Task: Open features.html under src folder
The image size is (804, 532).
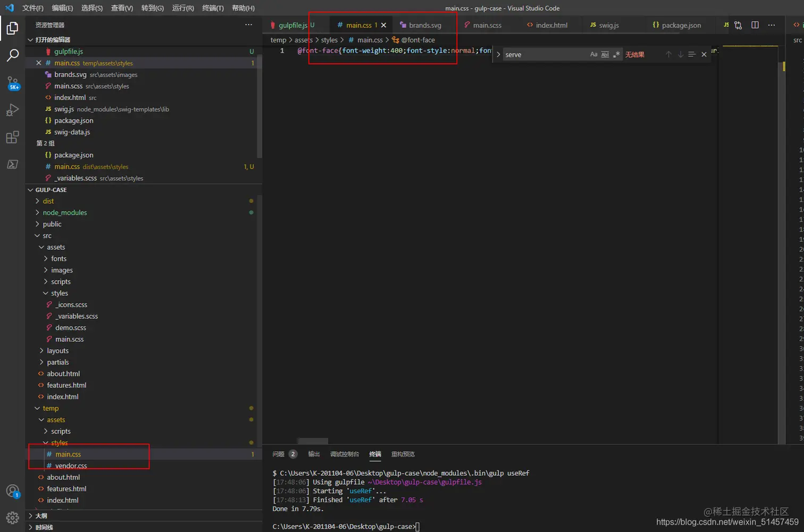Action: click(66, 385)
